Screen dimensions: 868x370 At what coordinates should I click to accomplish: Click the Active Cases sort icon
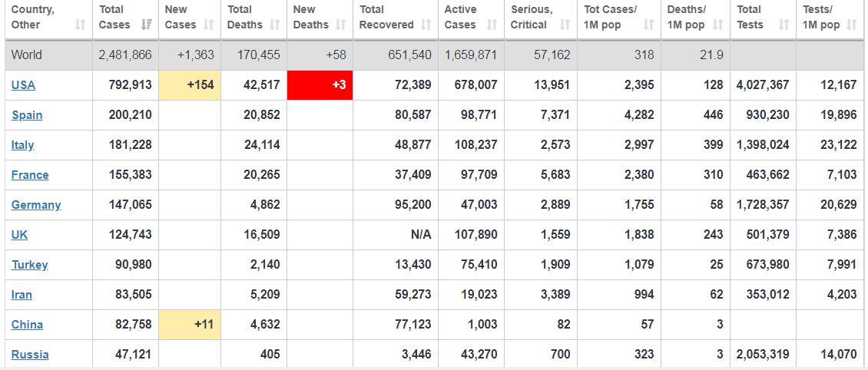pyautogui.click(x=492, y=25)
